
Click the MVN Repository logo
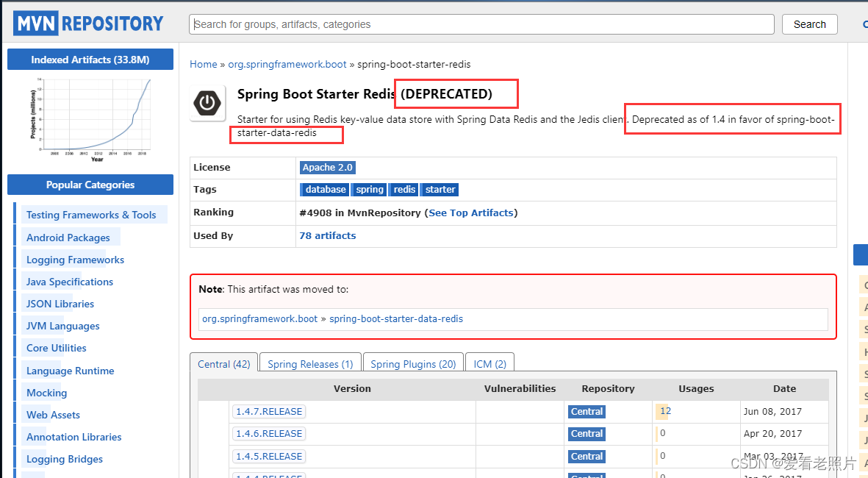pos(89,24)
